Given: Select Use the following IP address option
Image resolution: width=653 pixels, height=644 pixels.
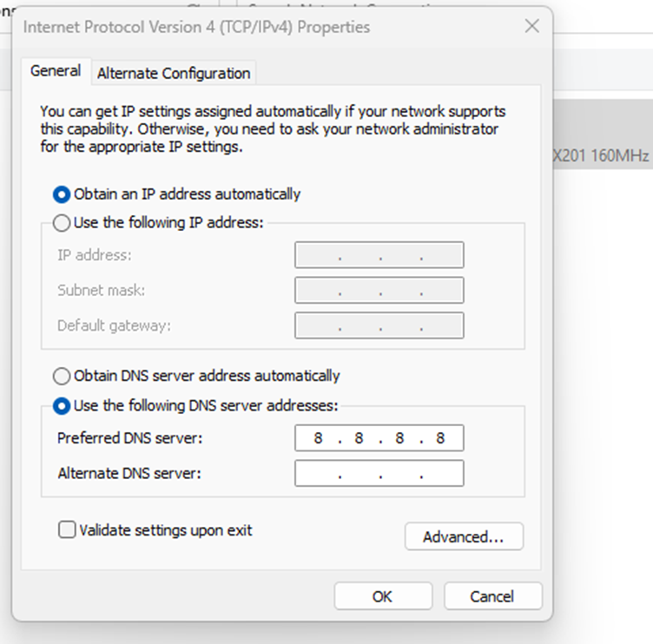Looking at the screenshot, I should [61, 223].
